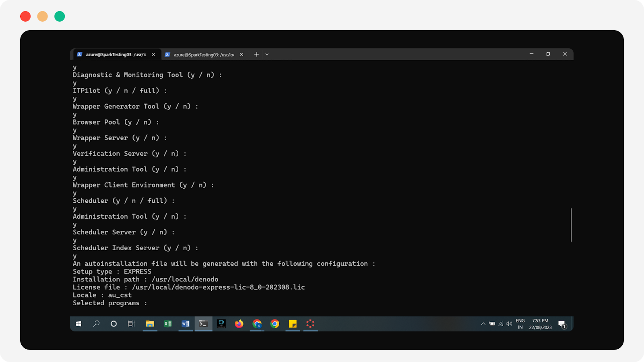Click 'Scheduler Server (y / n) :' line
Viewport: 644px width, 362px height.
click(124, 232)
